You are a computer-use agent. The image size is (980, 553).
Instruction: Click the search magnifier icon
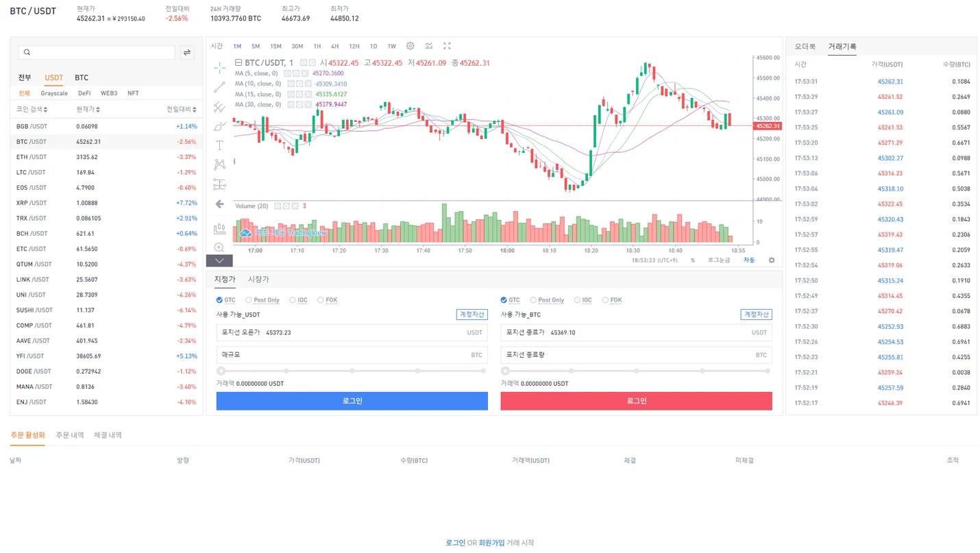click(x=27, y=53)
